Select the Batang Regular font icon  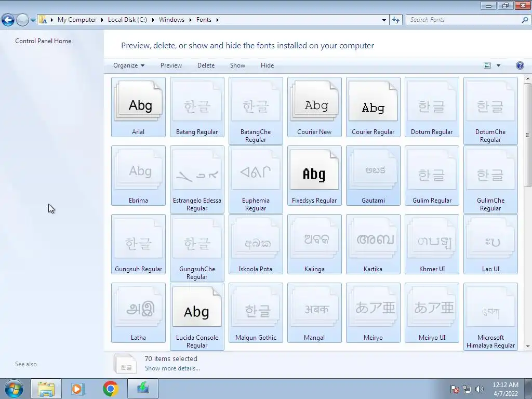coord(197,107)
